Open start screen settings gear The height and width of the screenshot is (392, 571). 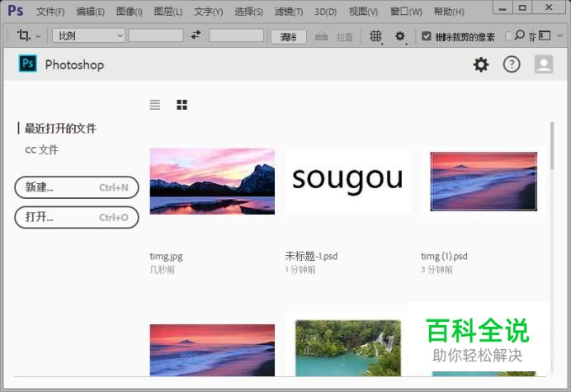point(481,64)
